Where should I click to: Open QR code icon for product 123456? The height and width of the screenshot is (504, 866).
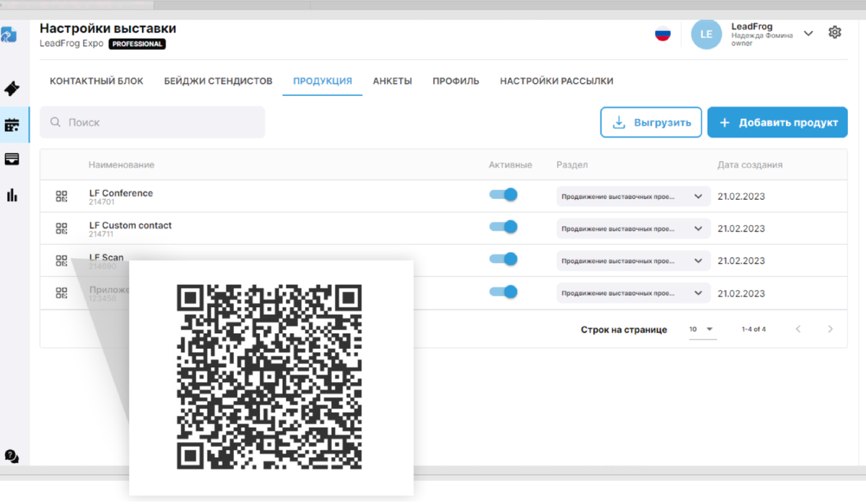61,293
